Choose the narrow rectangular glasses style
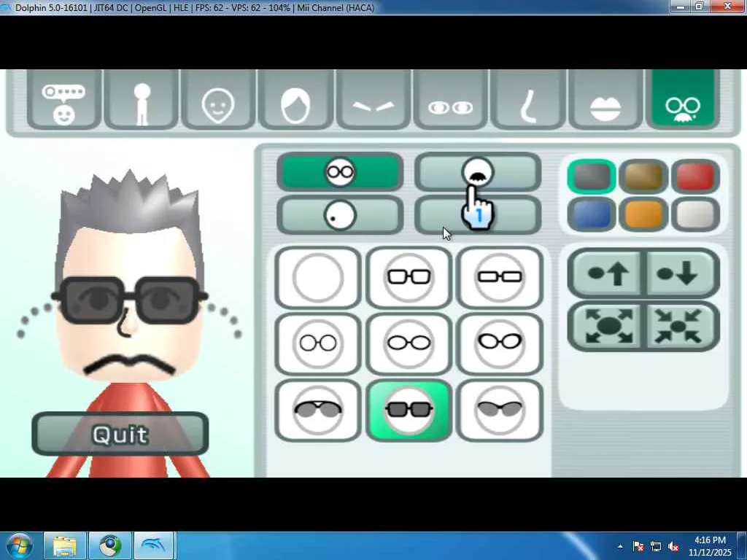This screenshot has height=560, width=747. point(500,277)
